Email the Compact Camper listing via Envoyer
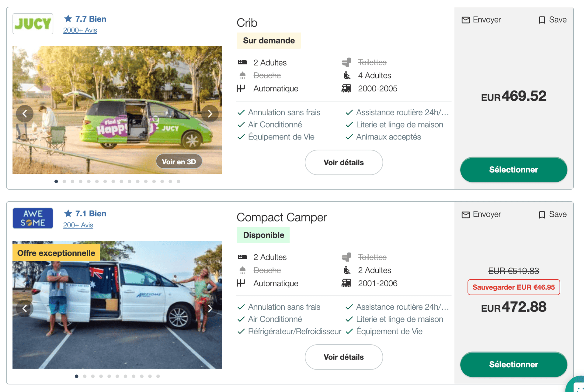 click(481, 215)
